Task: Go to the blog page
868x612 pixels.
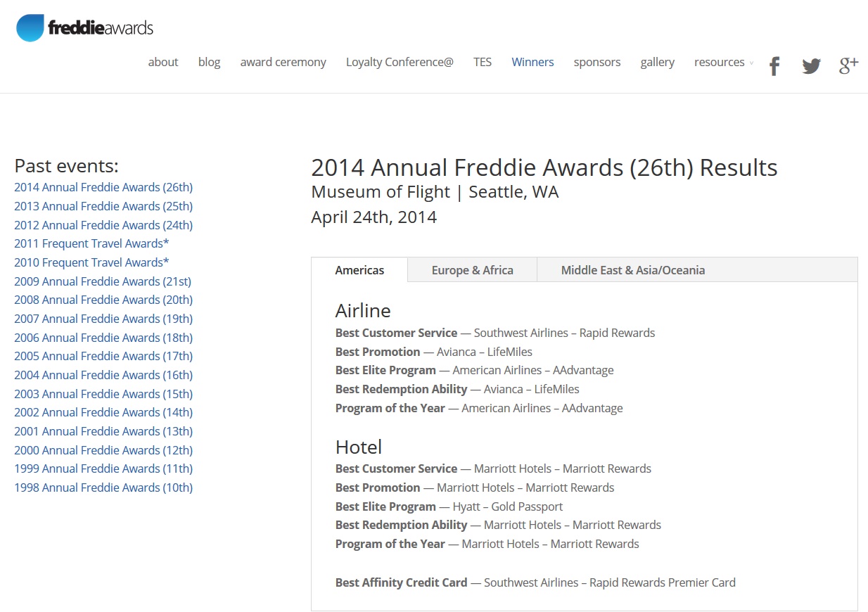Action: (209, 62)
